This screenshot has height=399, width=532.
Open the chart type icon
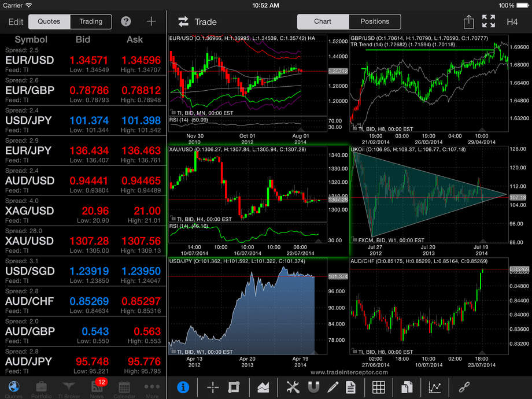[263, 387]
